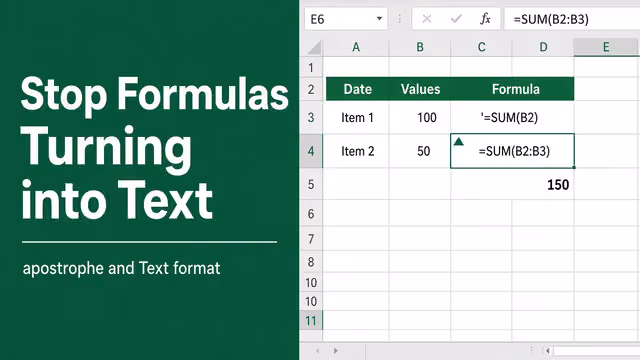
Task: Click the horizontal scrollbar track
Action: point(596,351)
